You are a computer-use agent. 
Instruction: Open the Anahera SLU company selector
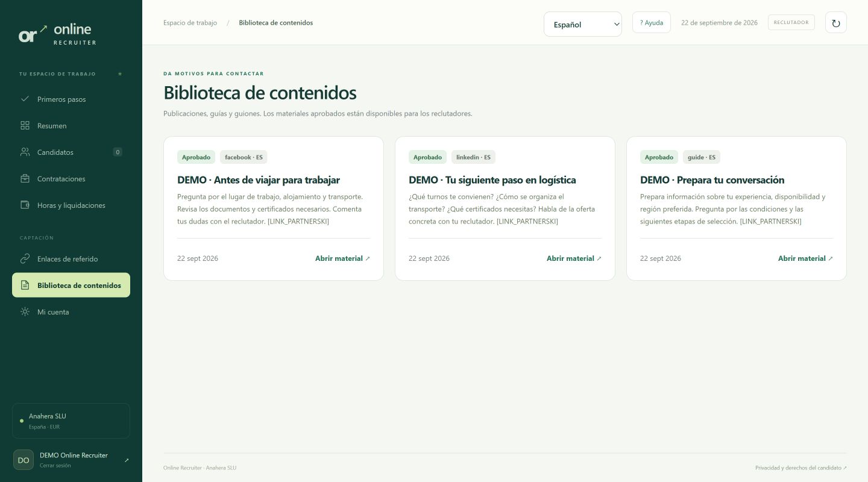[x=71, y=421]
